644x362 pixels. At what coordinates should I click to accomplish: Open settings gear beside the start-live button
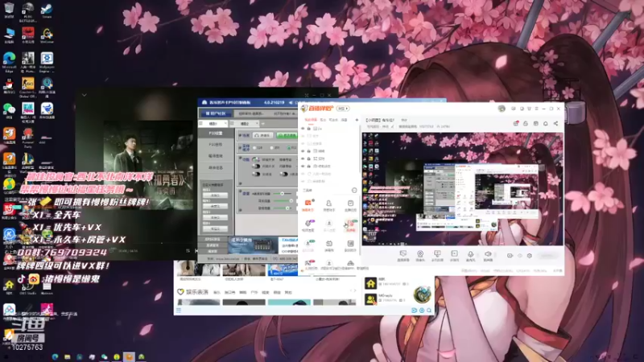tap(529, 256)
